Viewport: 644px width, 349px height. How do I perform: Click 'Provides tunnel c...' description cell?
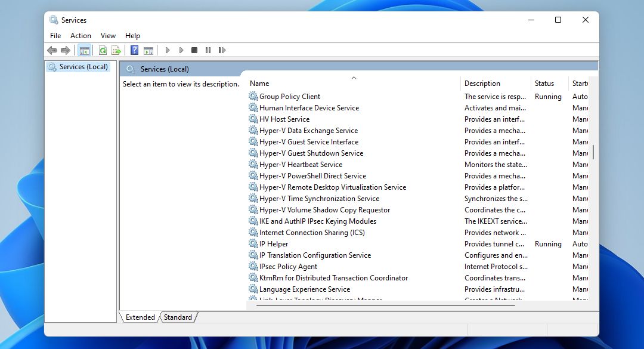tap(494, 244)
